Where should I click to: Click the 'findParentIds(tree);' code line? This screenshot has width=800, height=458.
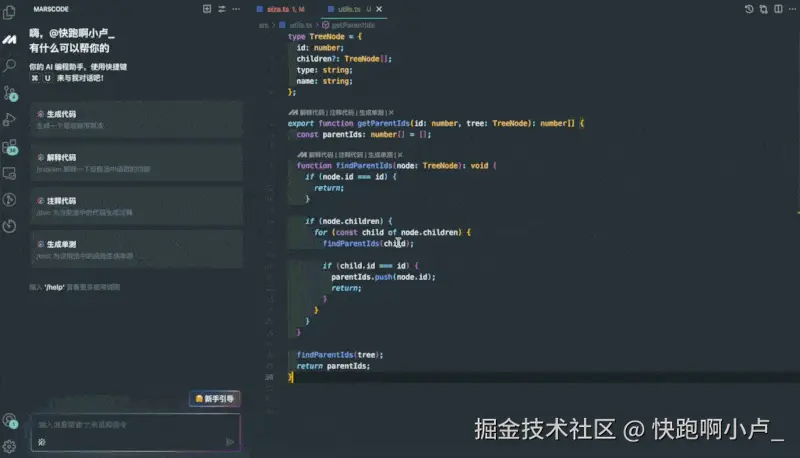[340, 354]
